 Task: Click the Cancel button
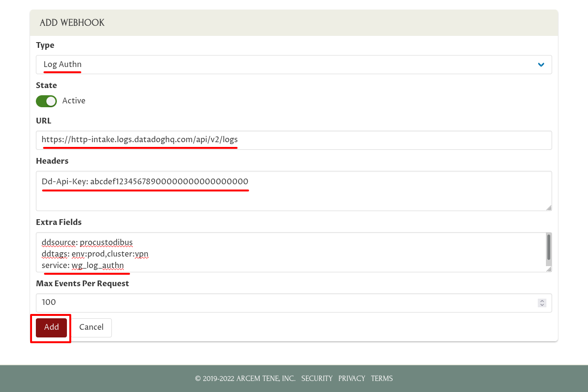[x=91, y=327]
